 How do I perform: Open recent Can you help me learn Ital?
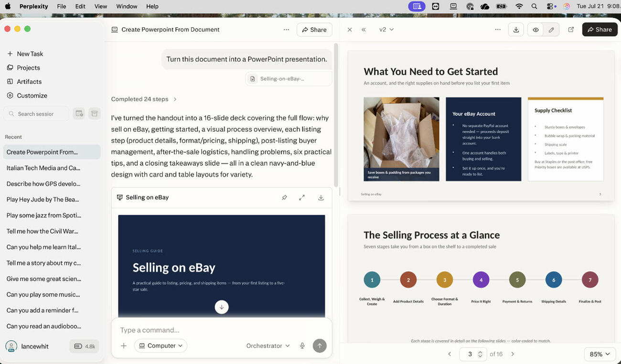click(x=52, y=247)
